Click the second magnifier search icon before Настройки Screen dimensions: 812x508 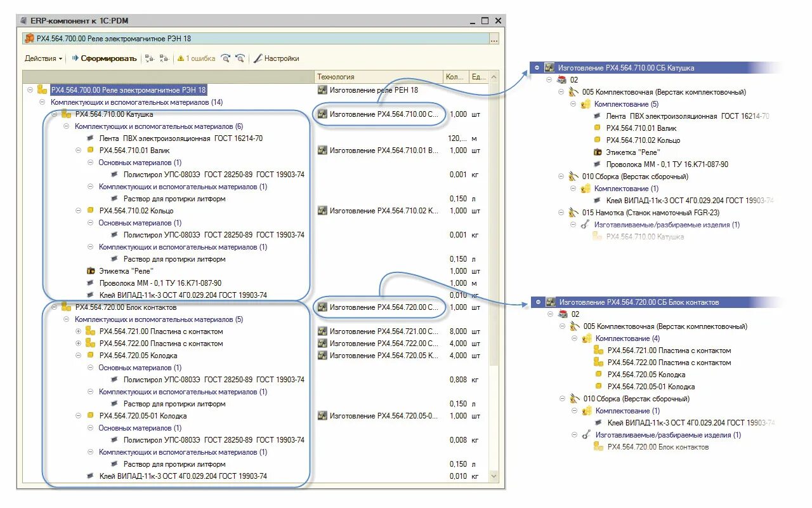(240, 58)
